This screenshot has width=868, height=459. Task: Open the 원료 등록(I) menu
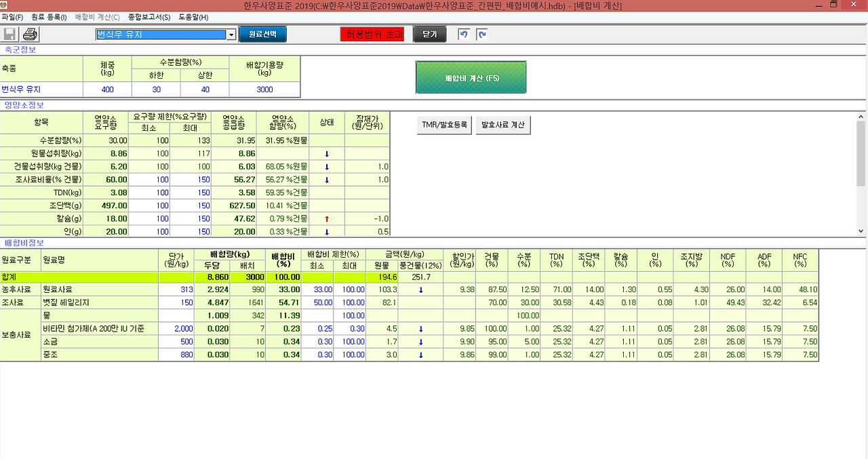point(49,17)
